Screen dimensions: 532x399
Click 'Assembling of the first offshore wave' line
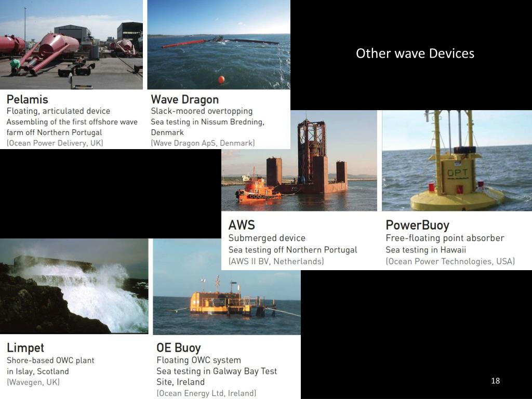click(x=72, y=122)
